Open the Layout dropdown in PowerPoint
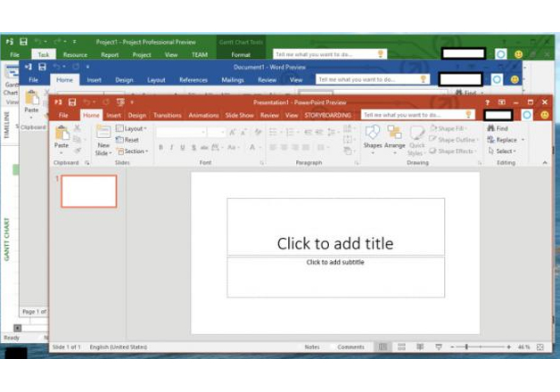The width and height of the screenshot is (560, 392). click(x=131, y=128)
